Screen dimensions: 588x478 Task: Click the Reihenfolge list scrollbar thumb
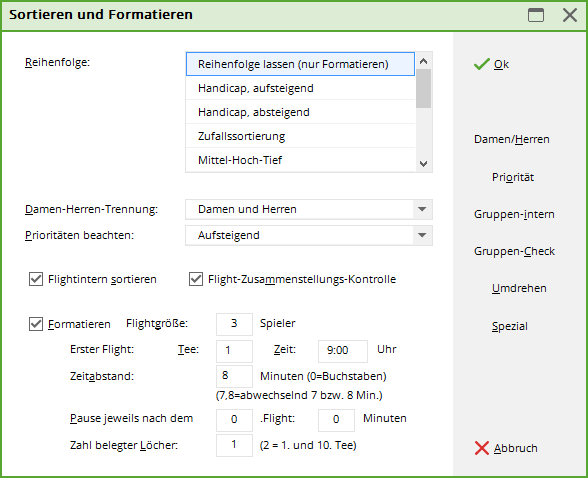click(424, 88)
